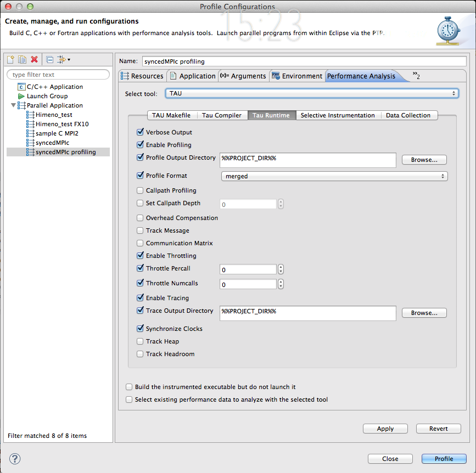Increment the Throttle Percall stepper
The height and width of the screenshot is (473, 476).
281,267
